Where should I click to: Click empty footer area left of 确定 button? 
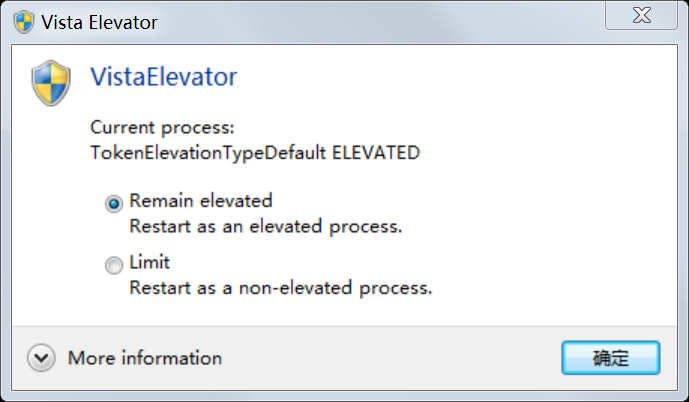(x=400, y=358)
